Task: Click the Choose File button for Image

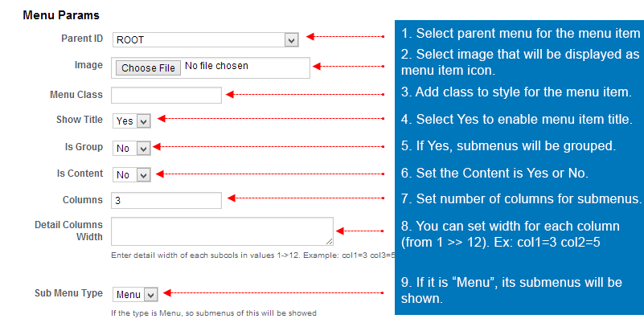Action: pyautogui.click(x=148, y=67)
